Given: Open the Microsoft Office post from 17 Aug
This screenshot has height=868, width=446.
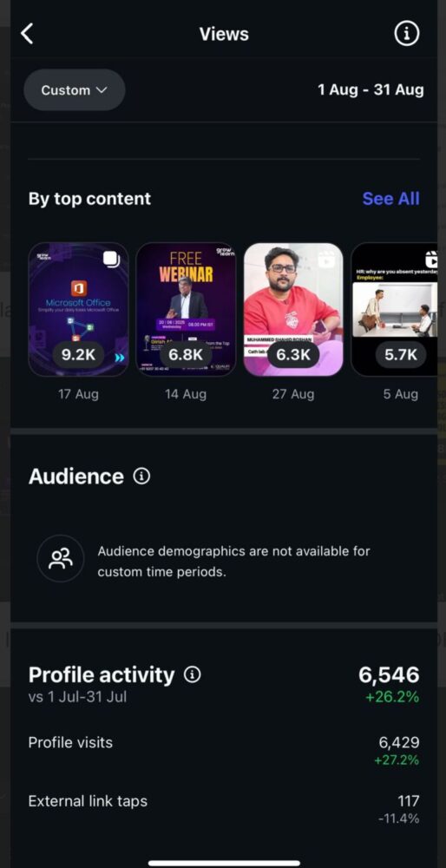Looking at the screenshot, I should pos(79,310).
